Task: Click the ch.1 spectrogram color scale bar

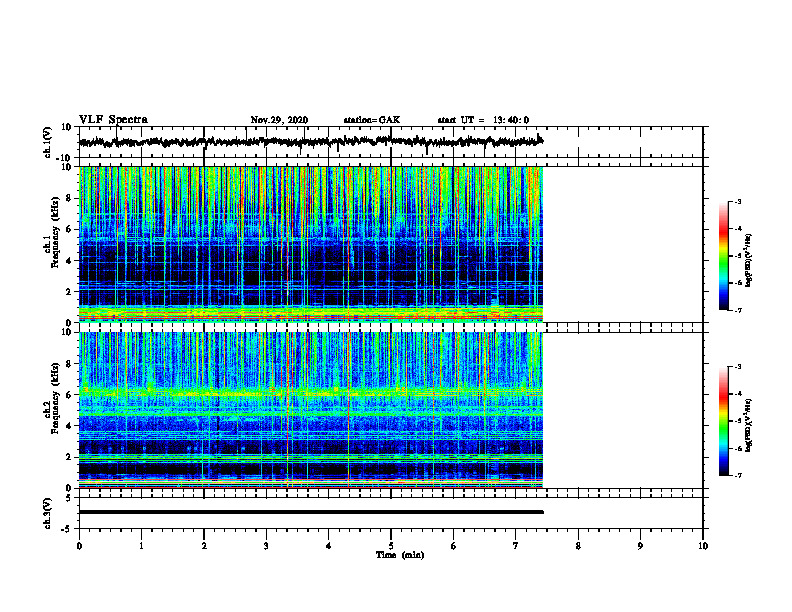Action: [x=724, y=256]
